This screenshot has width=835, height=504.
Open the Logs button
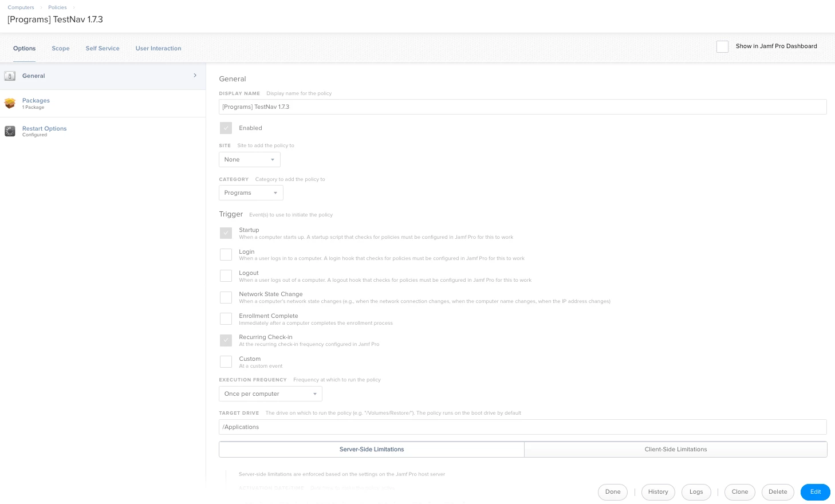click(696, 492)
